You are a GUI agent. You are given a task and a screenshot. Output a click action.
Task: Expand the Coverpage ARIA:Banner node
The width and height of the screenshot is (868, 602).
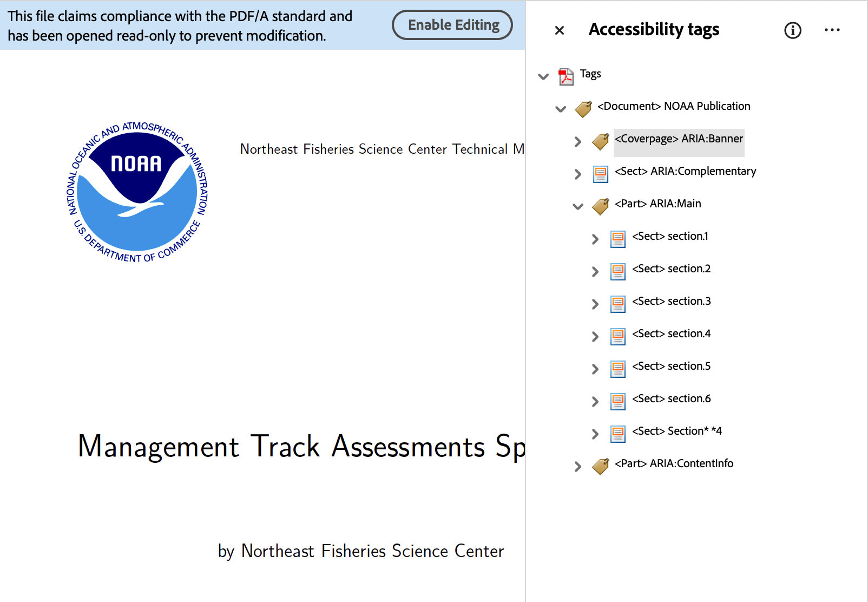click(578, 142)
